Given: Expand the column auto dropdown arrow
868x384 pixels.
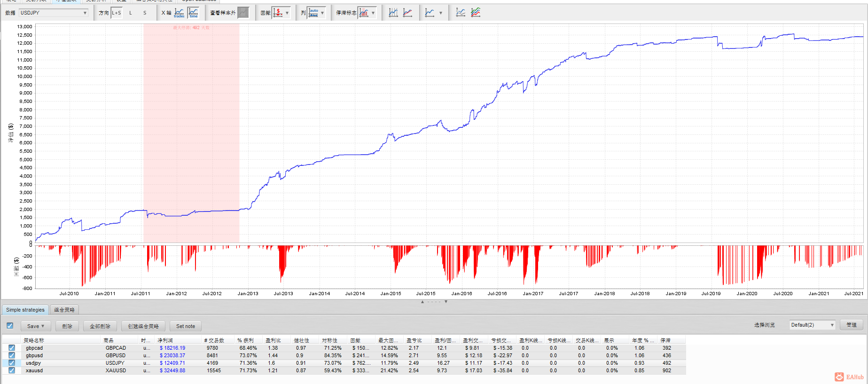Looking at the screenshot, I should tap(322, 13).
